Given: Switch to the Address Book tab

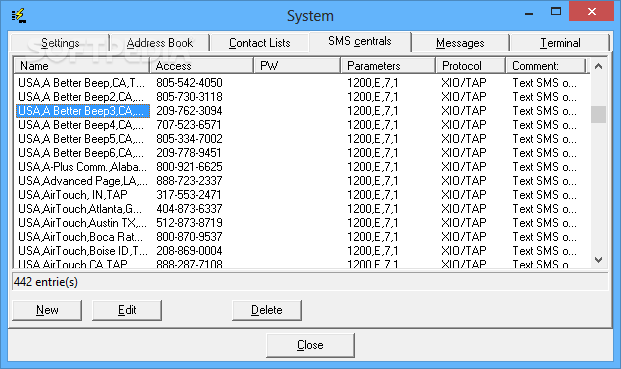Looking at the screenshot, I should pos(160,43).
